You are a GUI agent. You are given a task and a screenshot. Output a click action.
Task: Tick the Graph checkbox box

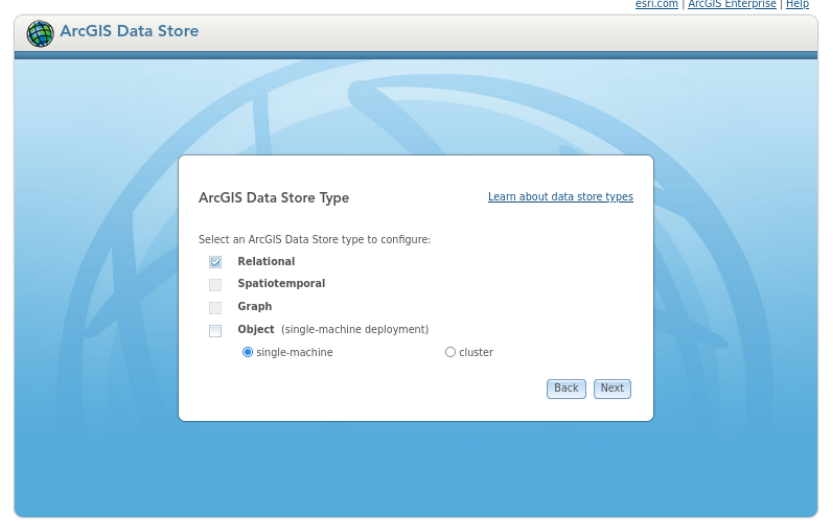click(x=215, y=308)
